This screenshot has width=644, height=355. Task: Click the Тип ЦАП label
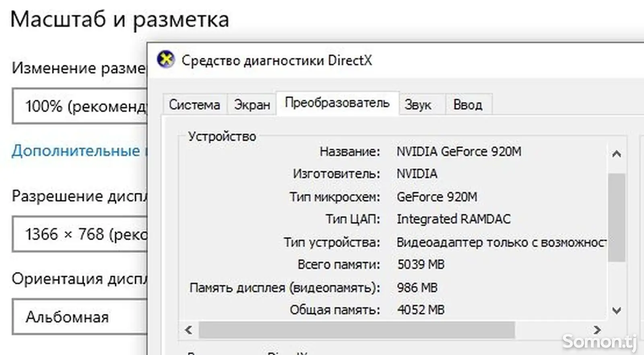[353, 219]
